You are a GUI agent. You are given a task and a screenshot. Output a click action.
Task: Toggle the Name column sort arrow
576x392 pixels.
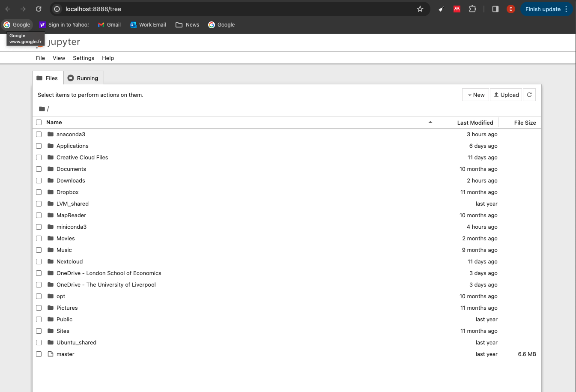430,123
